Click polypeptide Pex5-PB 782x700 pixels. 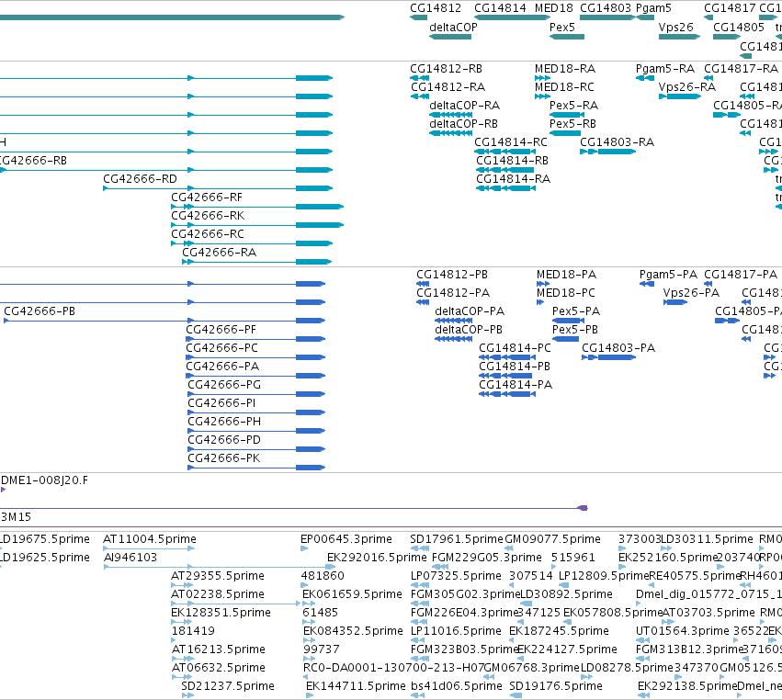coord(574,330)
